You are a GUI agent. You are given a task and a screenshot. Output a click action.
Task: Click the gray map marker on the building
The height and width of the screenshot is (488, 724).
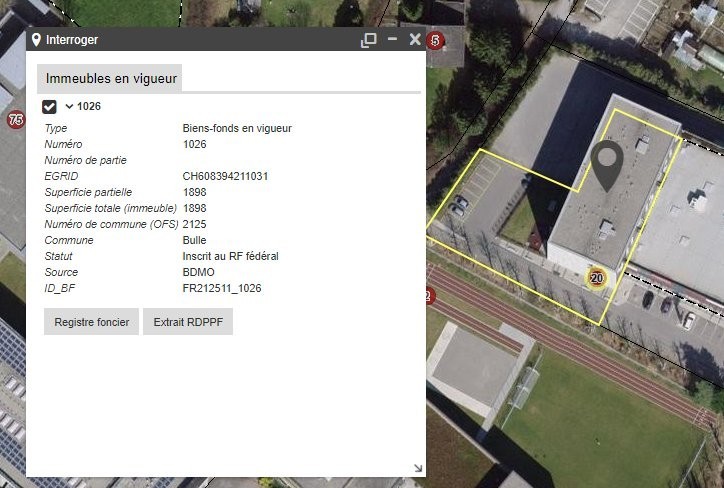tap(606, 164)
